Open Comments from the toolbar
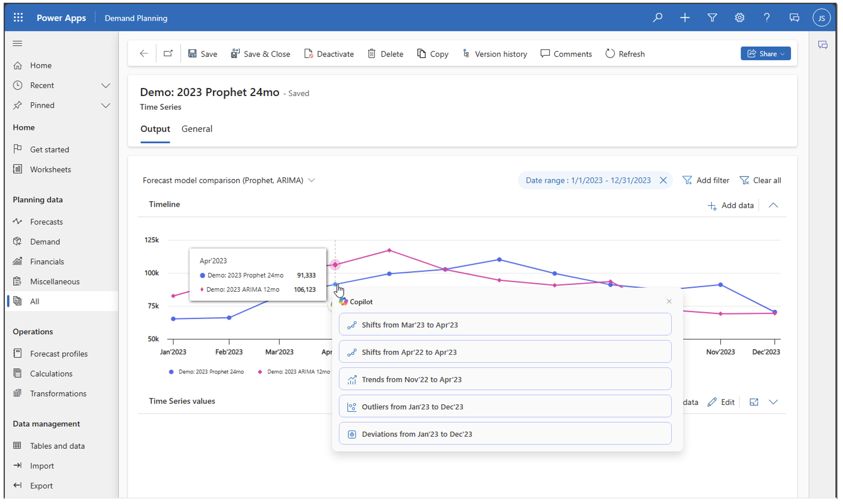This screenshot has width=843, height=504. [566, 54]
